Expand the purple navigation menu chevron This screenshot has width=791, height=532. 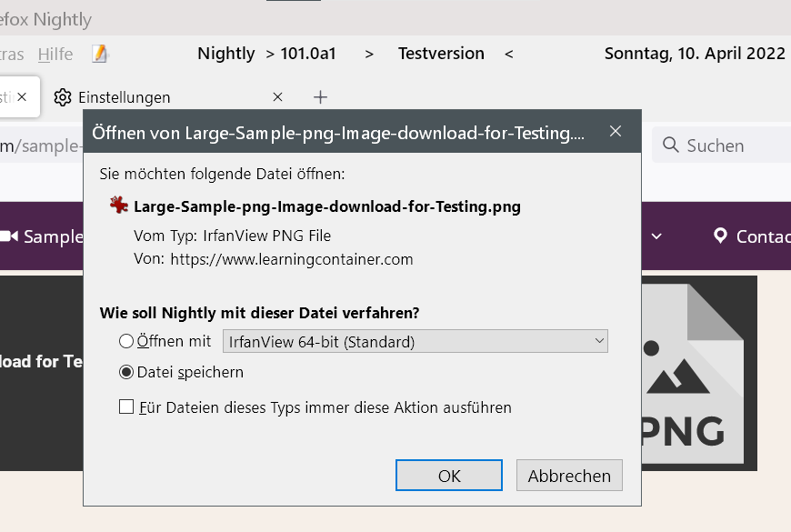656,236
